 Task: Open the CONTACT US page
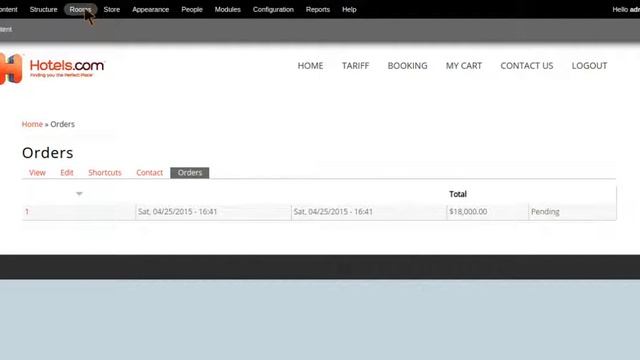tap(527, 66)
